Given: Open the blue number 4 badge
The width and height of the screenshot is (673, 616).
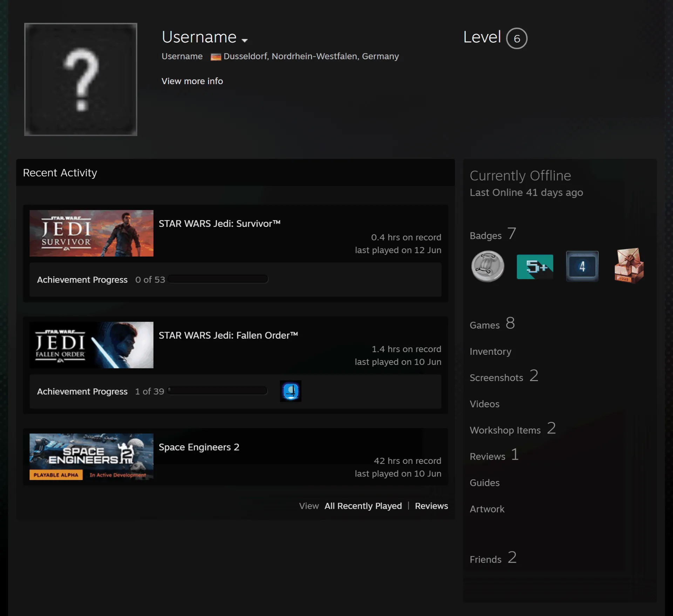Looking at the screenshot, I should coord(582,266).
